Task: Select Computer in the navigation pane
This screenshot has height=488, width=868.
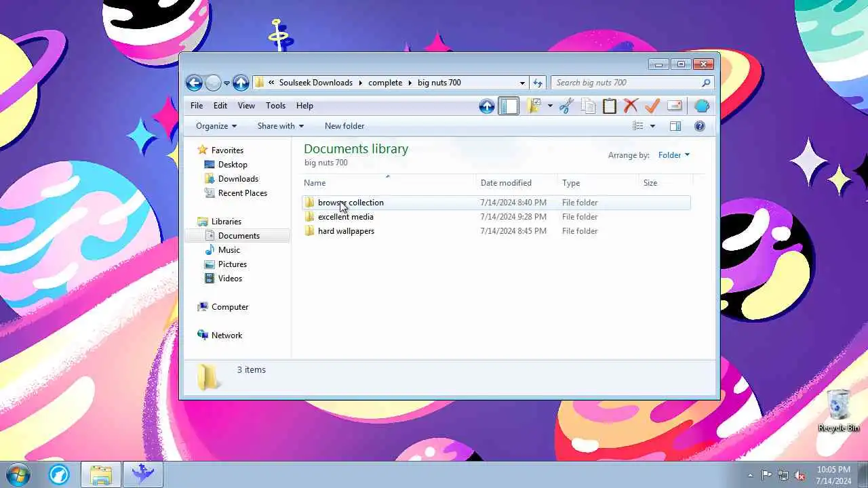Action: click(230, 307)
